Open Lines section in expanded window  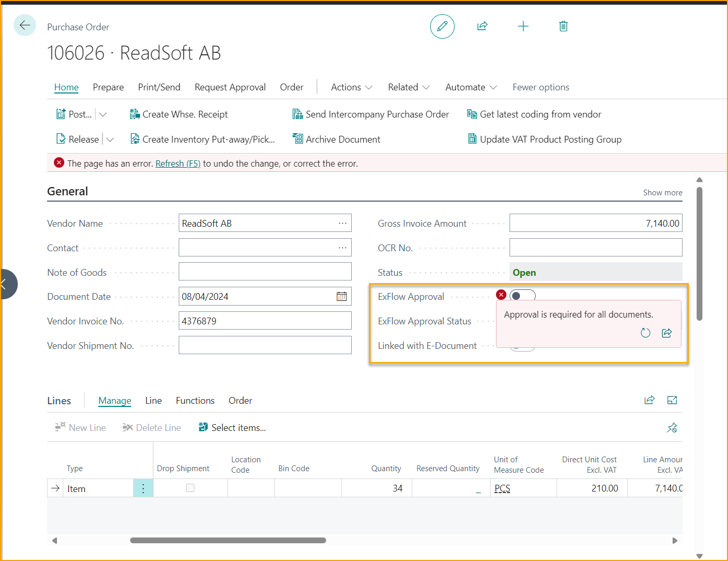tap(672, 400)
